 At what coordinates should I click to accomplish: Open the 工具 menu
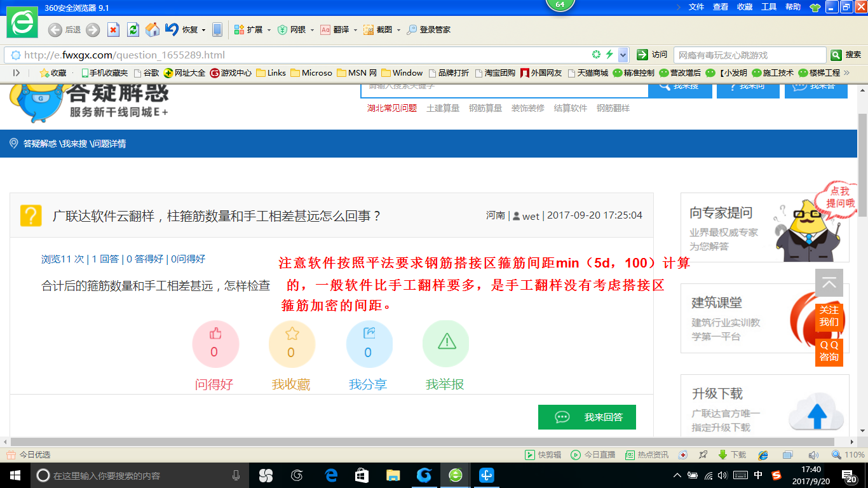point(769,6)
